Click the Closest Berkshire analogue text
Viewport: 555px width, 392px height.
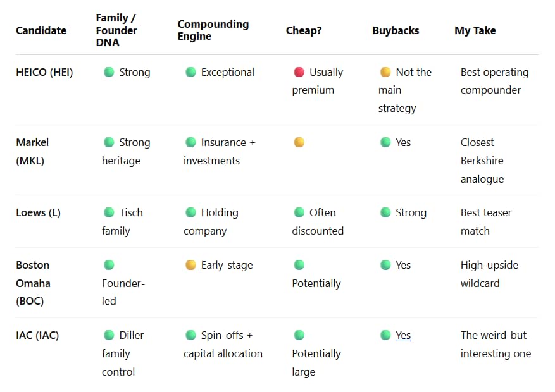[482, 161]
